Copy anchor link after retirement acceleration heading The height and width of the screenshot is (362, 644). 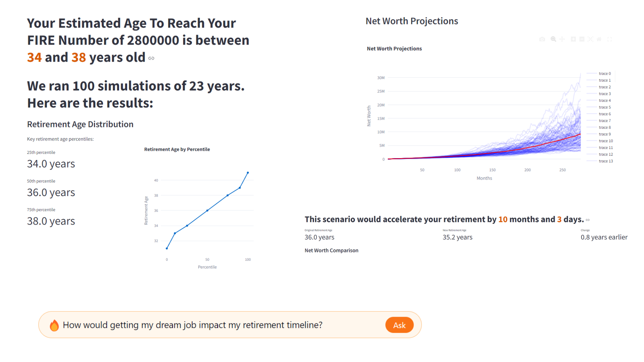tap(588, 220)
